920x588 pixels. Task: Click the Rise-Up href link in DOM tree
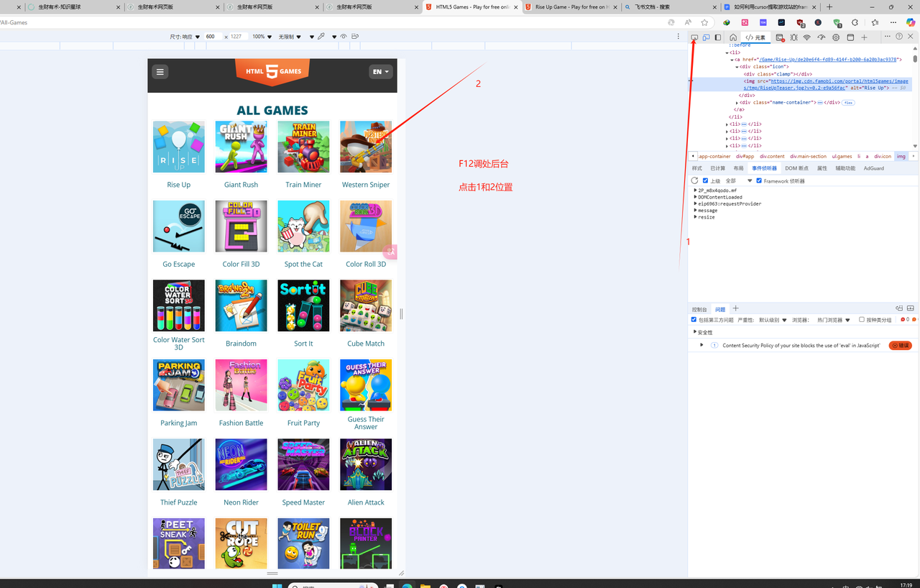(828, 60)
